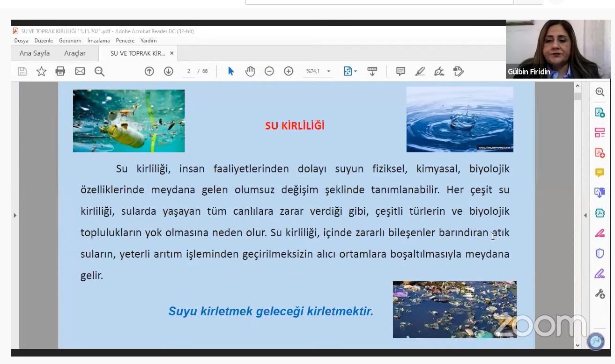Go to previous page arrow
The width and height of the screenshot is (615, 364).
[149, 71]
